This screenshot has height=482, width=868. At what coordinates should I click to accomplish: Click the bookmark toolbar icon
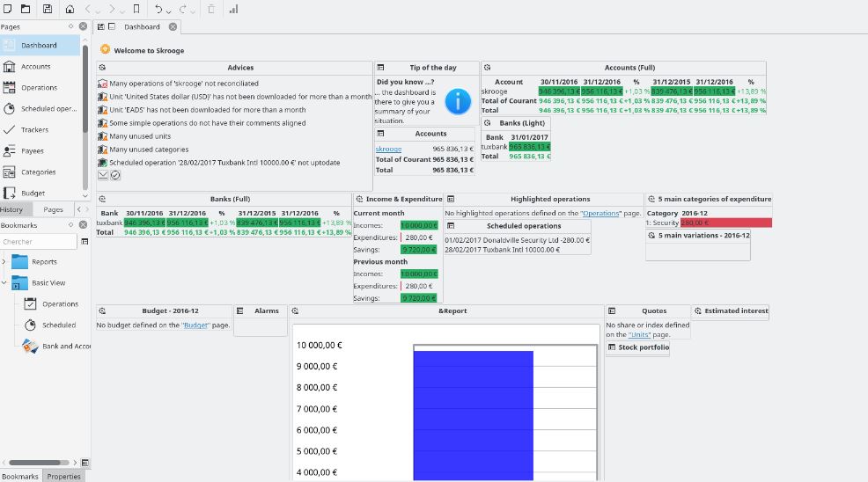tap(136, 9)
